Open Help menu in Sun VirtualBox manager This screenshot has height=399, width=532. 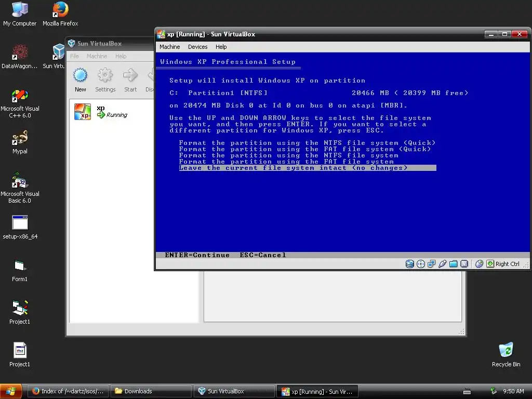pos(121,56)
